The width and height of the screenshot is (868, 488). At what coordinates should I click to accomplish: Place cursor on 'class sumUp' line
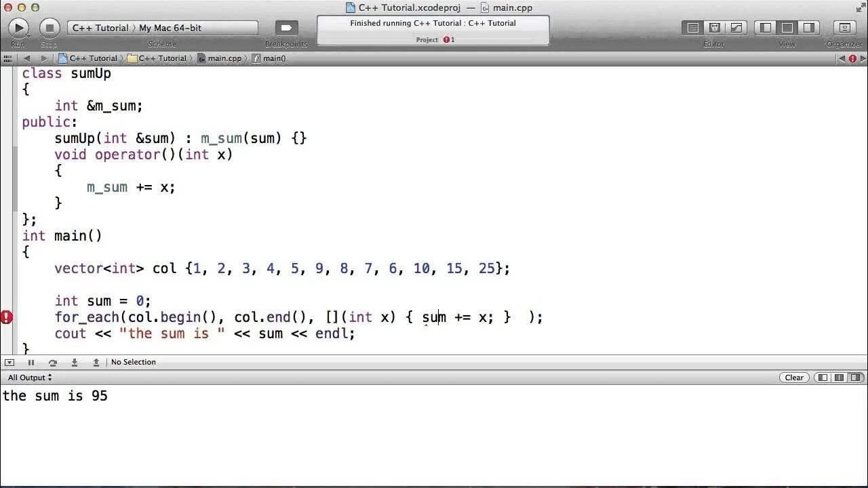point(66,73)
